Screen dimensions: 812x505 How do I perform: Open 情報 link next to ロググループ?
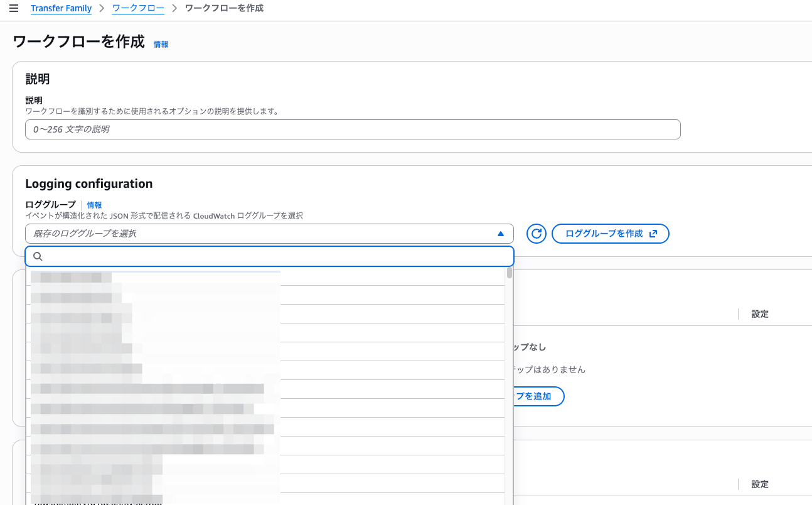click(94, 205)
